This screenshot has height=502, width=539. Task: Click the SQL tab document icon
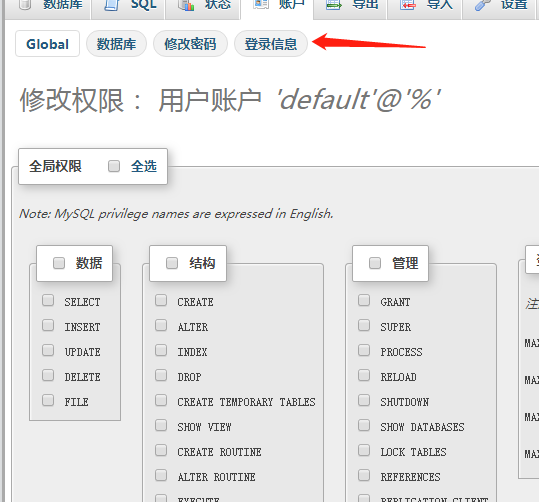111,5
